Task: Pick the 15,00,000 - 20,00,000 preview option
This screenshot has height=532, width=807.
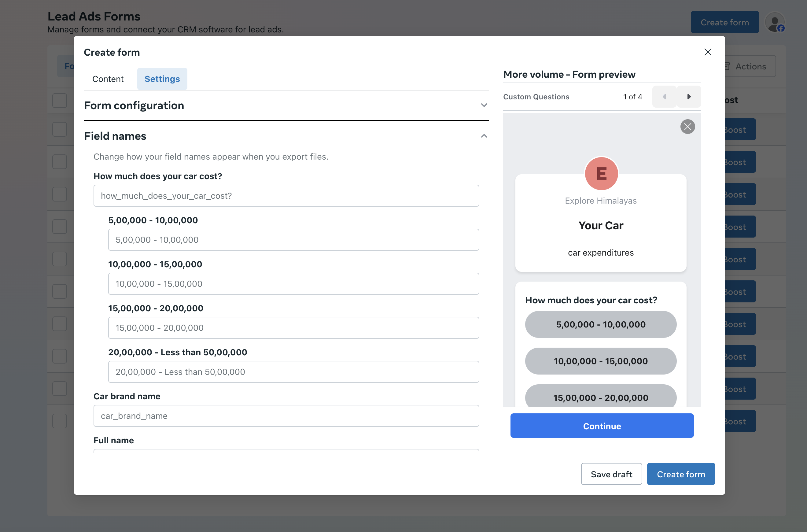Action: (600, 396)
